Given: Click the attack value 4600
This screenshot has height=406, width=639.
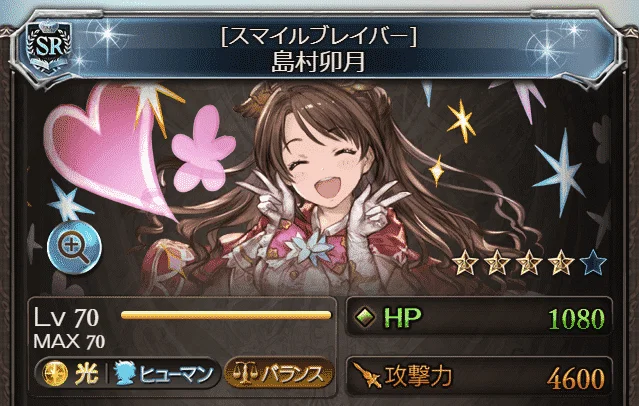Looking at the screenshot, I should pos(575,379).
